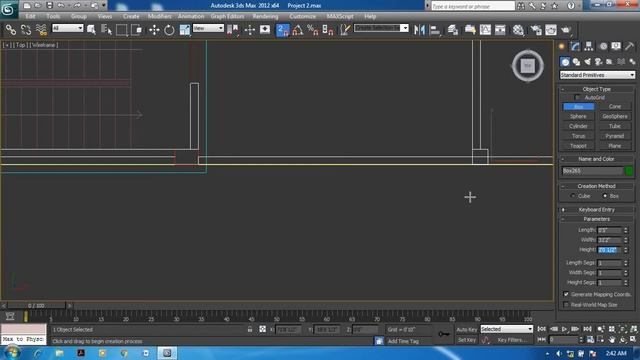Open the selection filter All dropdown

67,28
